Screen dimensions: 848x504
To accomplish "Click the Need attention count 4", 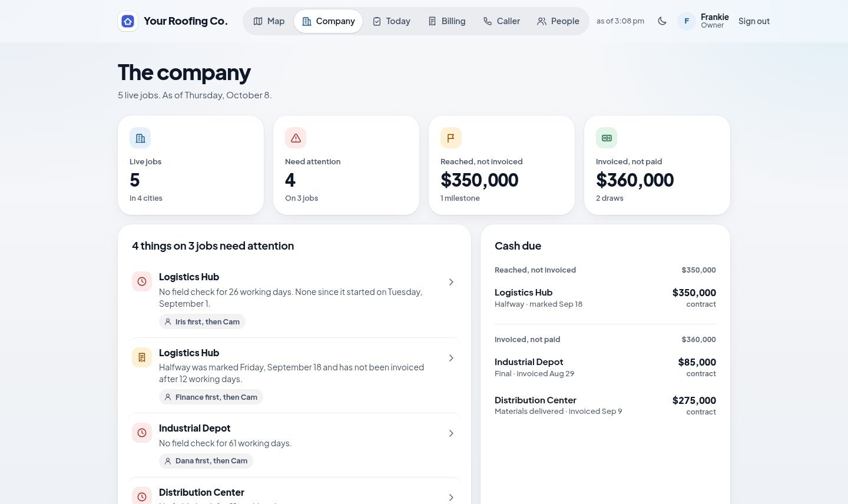I will (x=290, y=180).
